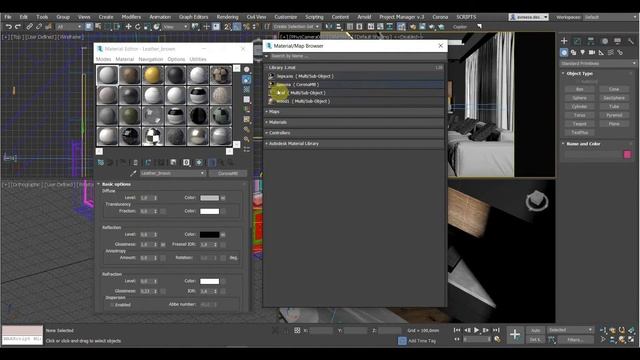Pick material from object with eyedropper

(133, 173)
